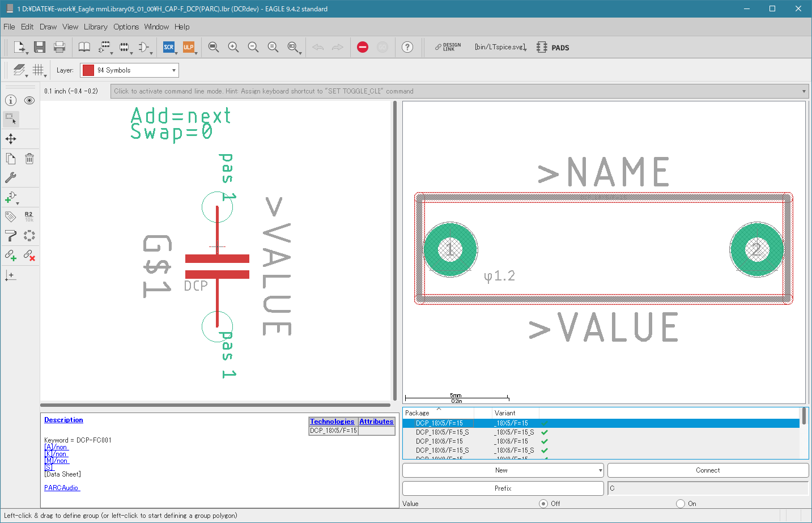Expand the New button dropdown arrow
Image resolution: width=812 pixels, height=523 pixels.
(600, 470)
